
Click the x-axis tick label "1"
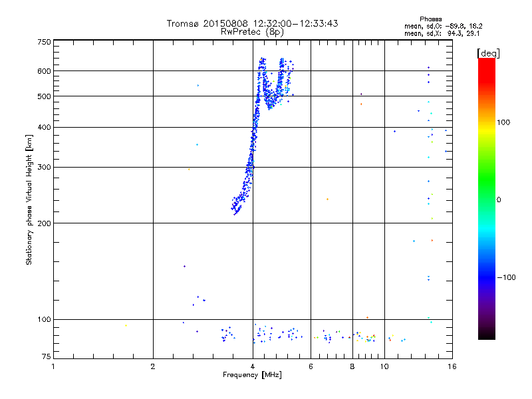click(x=53, y=366)
